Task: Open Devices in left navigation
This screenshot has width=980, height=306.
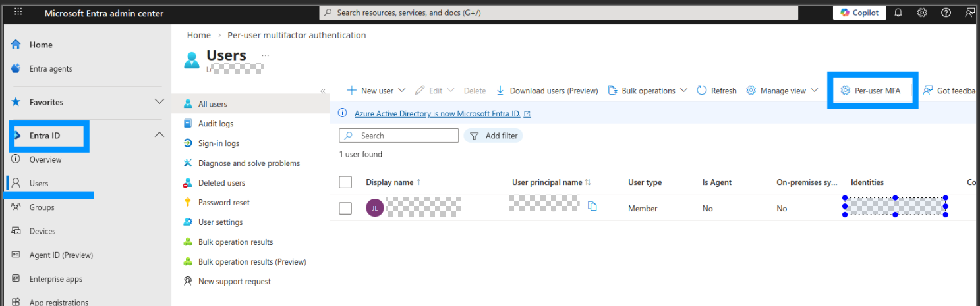Action: tap(43, 231)
